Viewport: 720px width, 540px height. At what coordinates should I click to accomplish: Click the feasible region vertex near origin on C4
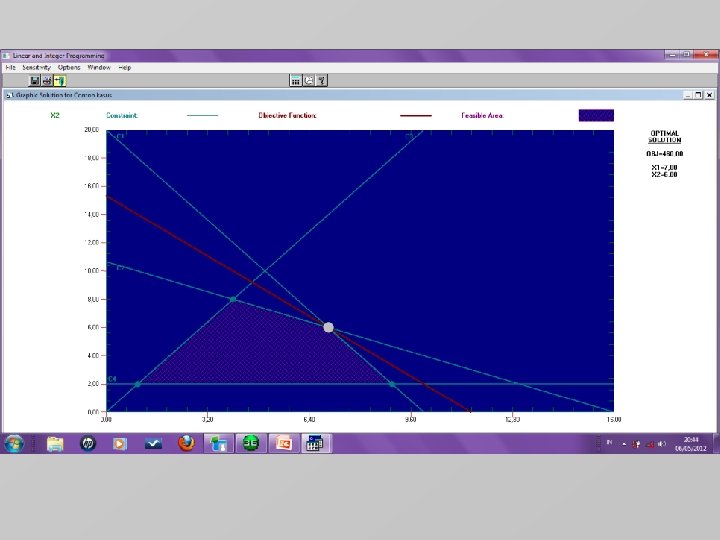pyautogui.click(x=137, y=384)
